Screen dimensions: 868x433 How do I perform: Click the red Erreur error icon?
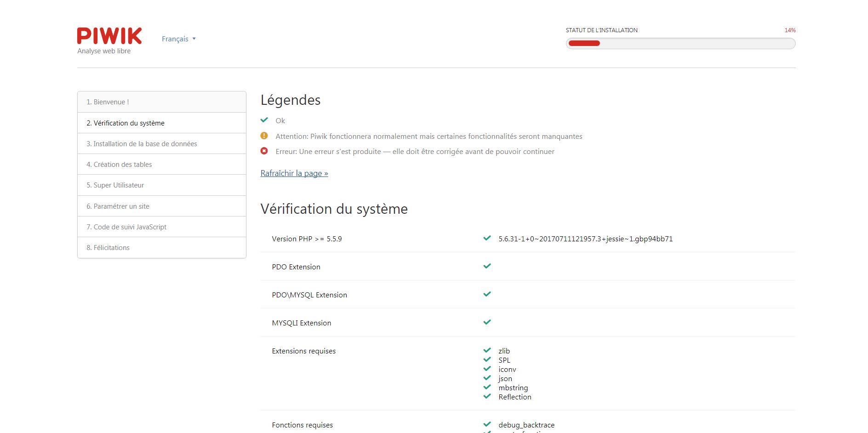[264, 151]
